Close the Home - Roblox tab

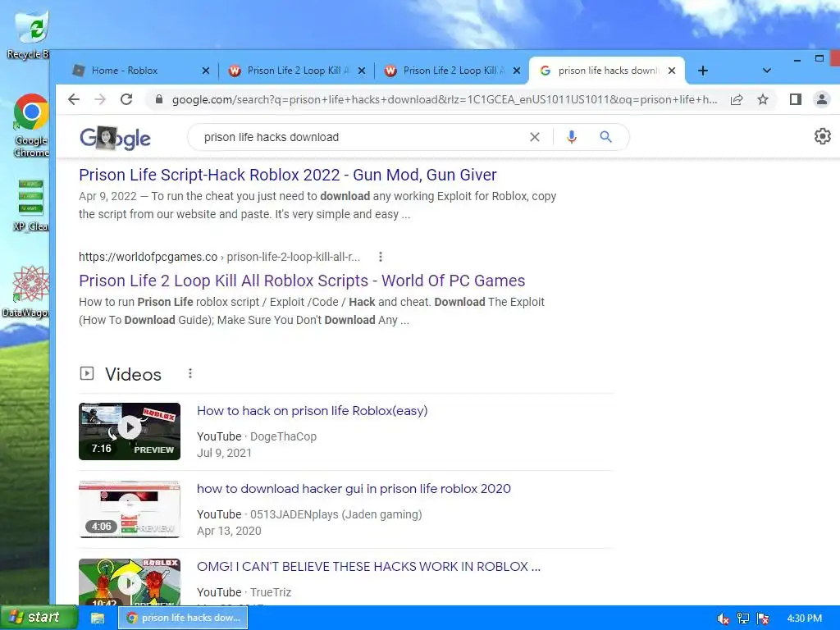[x=206, y=71]
